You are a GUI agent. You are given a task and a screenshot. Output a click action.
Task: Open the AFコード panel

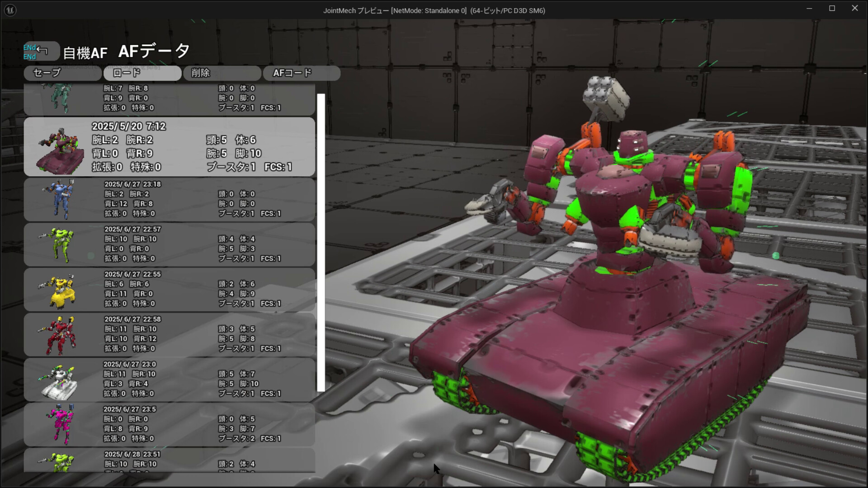pos(302,73)
